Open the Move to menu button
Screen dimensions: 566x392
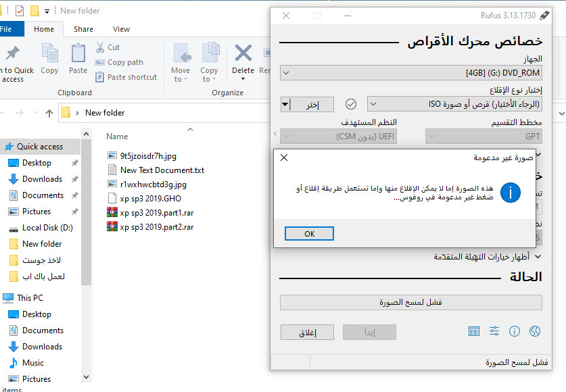[x=181, y=63]
